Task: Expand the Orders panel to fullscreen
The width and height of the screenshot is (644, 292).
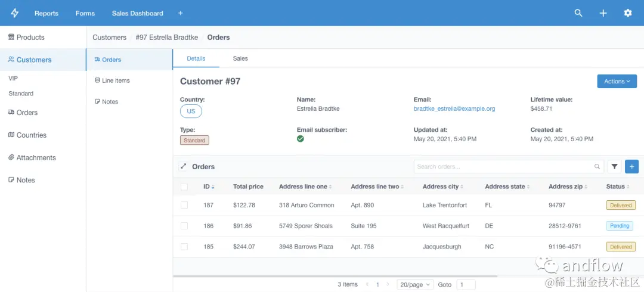Action: pyautogui.click(x=183, y=166)
